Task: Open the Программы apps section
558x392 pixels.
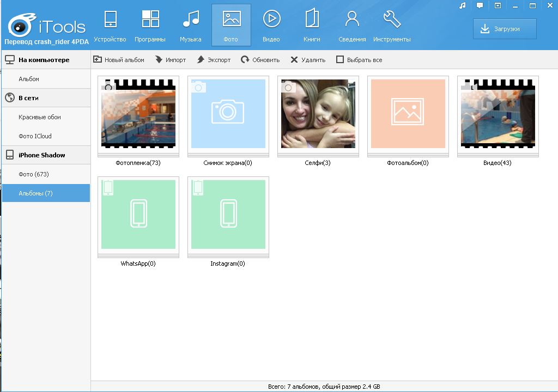Action: [x=150, y=26]
